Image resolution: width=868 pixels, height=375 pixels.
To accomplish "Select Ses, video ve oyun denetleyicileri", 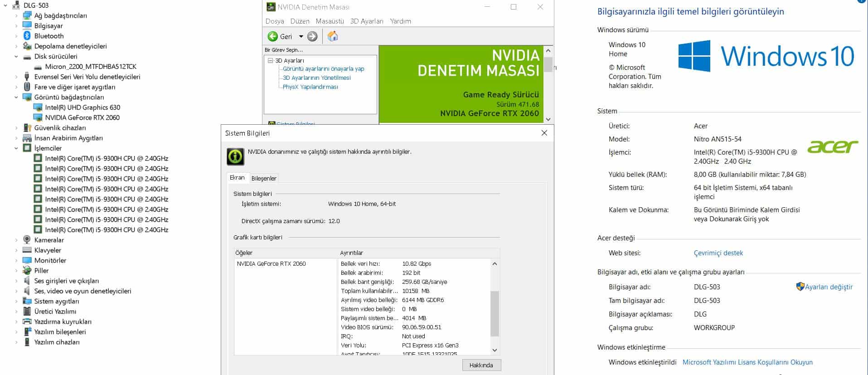I will (82, 291).
